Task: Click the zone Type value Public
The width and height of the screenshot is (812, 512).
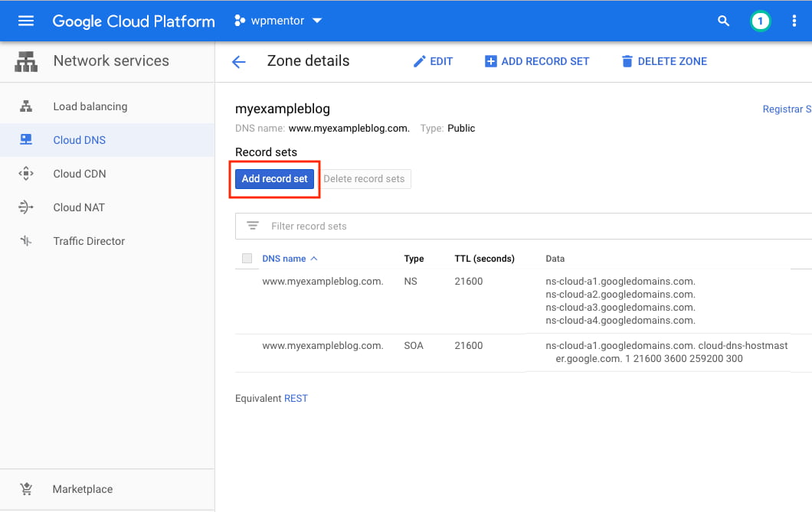Action: [461, 129]
